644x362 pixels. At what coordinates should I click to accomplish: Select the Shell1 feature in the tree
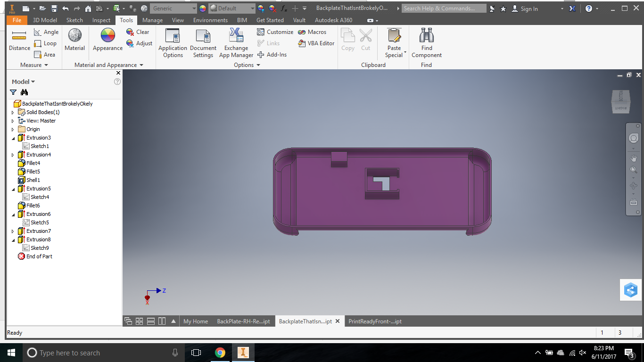click(29, 180)
